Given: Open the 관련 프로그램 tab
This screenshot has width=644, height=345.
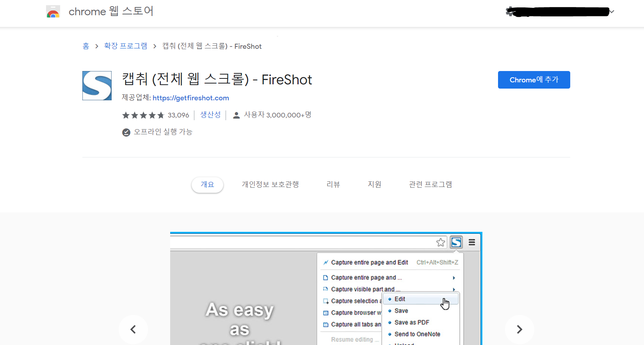Looking at the screenshot, I should pyautogui.click(x=430, y=185).
